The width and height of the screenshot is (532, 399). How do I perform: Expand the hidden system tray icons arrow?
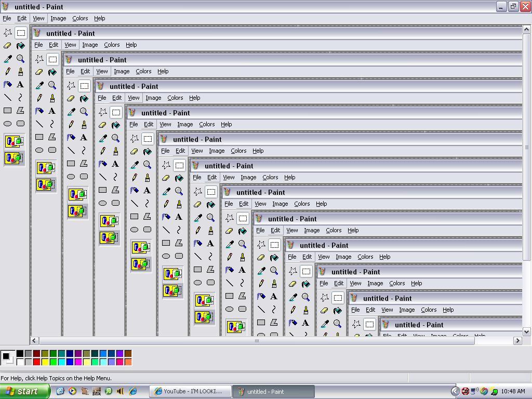tap(455, 391)
